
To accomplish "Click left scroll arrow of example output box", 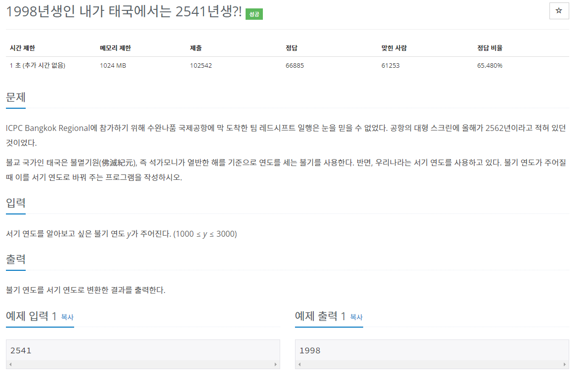I will [x=299, y=364].
